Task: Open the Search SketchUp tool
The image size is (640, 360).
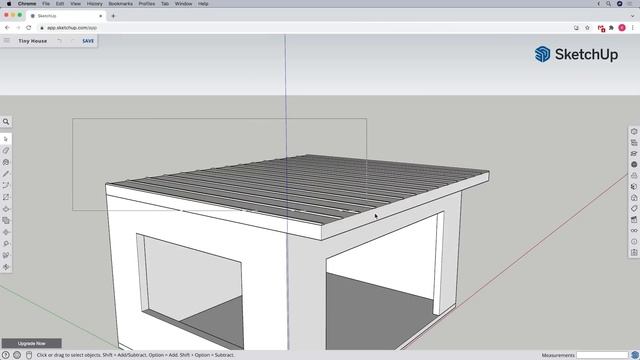Action: pyautogui.click(x=6, y=122)
